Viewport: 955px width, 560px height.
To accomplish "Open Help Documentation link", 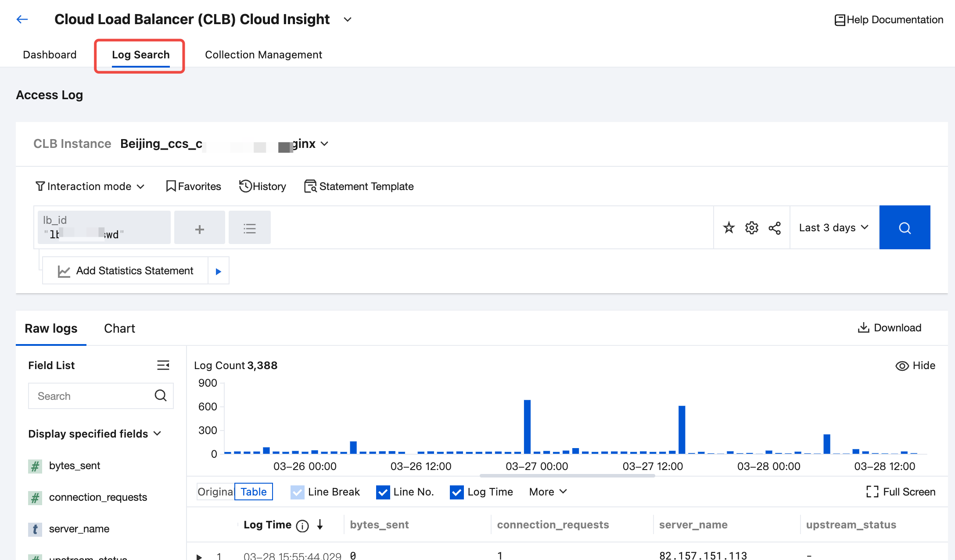I will 889,20.
